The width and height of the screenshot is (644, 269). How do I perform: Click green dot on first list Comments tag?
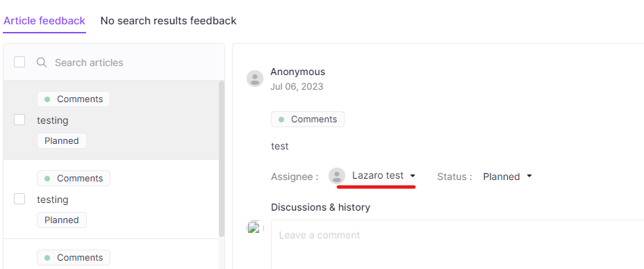(47, 99)
